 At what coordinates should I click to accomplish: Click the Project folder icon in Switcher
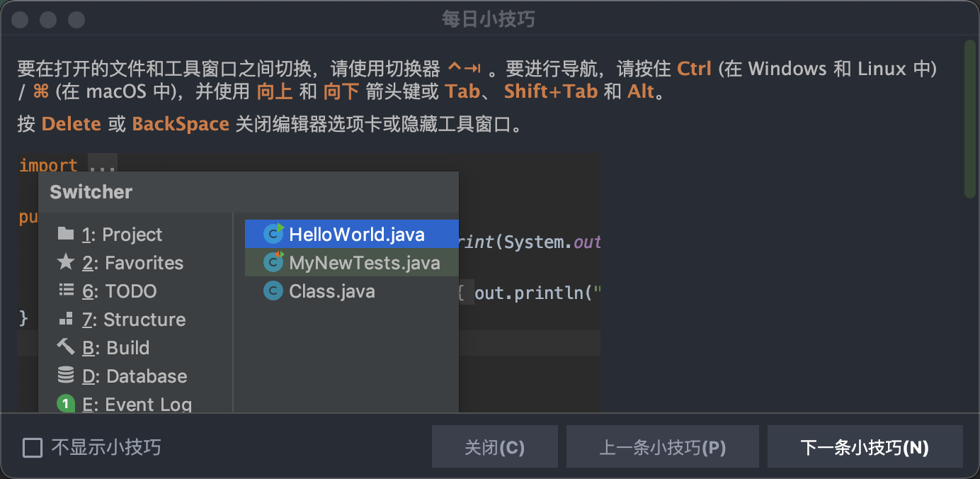click(x=66, y=234)
